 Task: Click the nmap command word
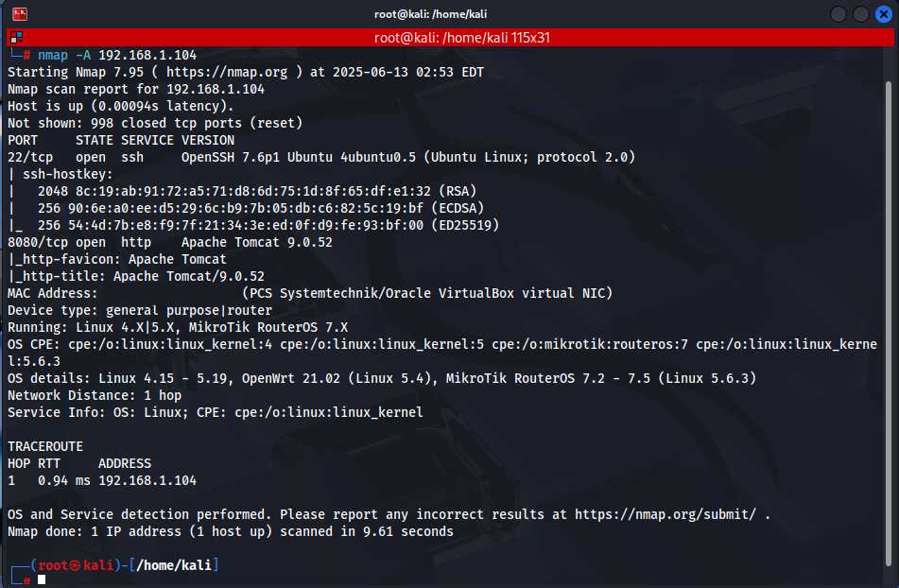click(53, 55)
